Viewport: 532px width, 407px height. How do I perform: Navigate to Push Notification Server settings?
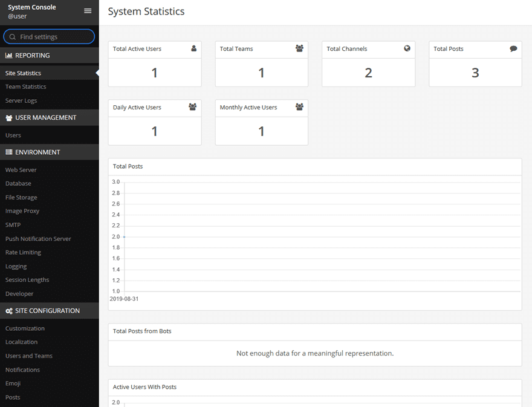tap(38, 239)
